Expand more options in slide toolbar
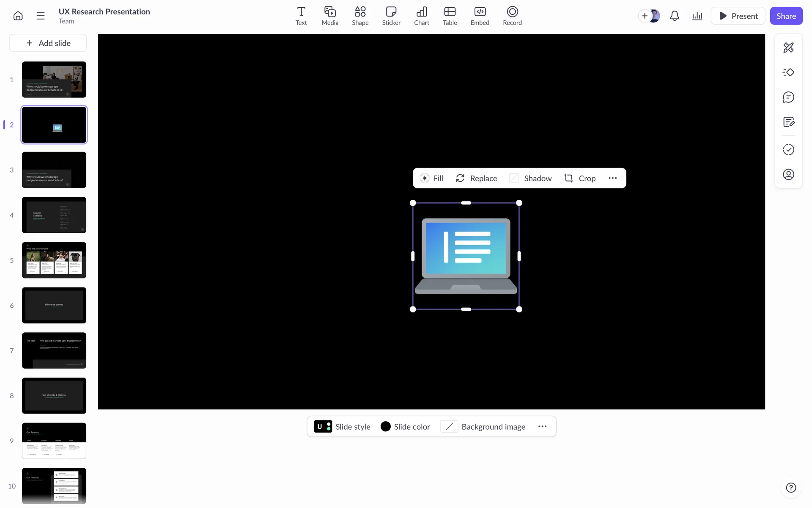This screenshot has width=812, height=508. (x=542, y=427)
